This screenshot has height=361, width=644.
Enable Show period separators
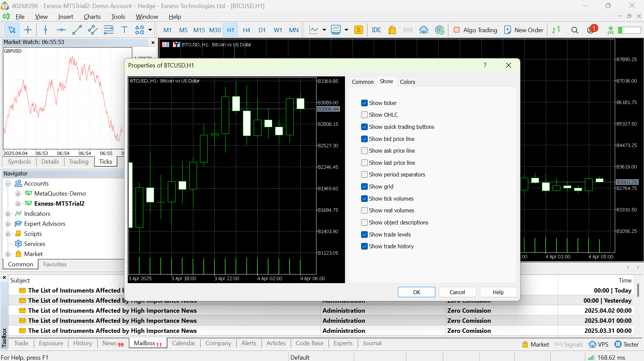click(364, 174)
